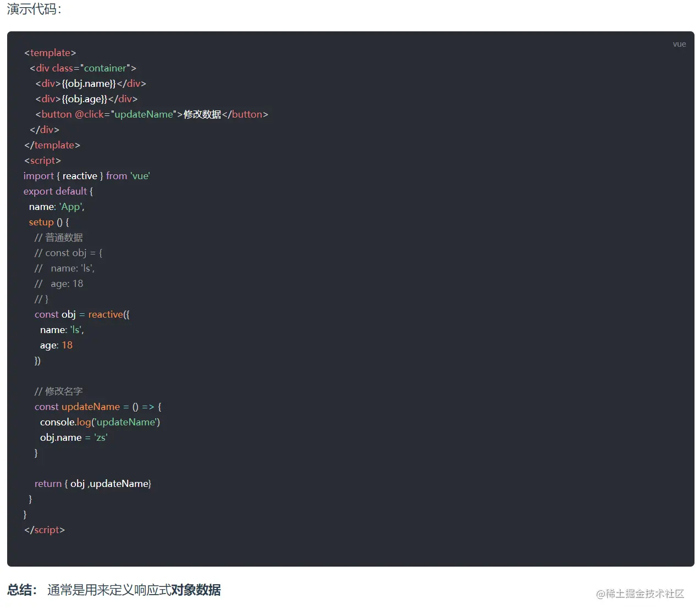Click the '演示代码:' heading text
The image size is (700, 615).
click(x=34, y=9)
